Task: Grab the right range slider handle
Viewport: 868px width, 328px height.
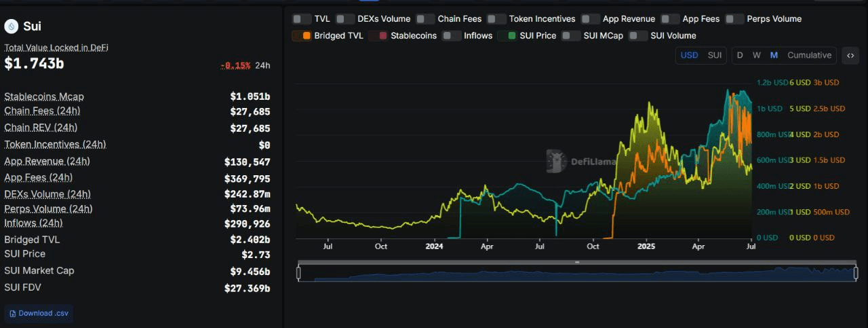Action: coord(856,273)
